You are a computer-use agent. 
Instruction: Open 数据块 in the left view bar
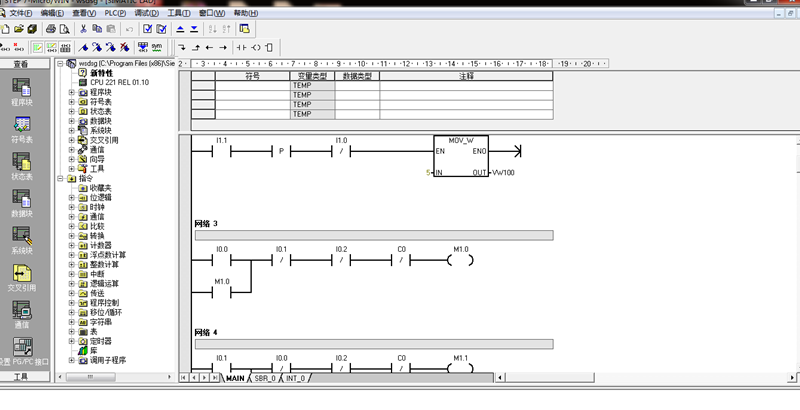point(22,204)
